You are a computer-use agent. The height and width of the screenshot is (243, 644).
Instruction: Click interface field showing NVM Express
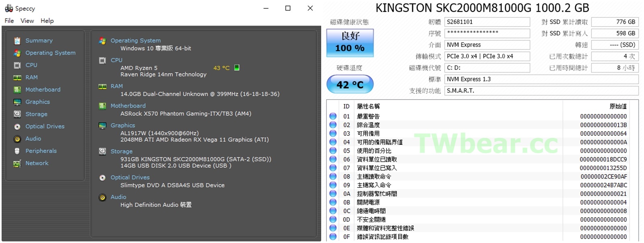click(x=487, y=45)
